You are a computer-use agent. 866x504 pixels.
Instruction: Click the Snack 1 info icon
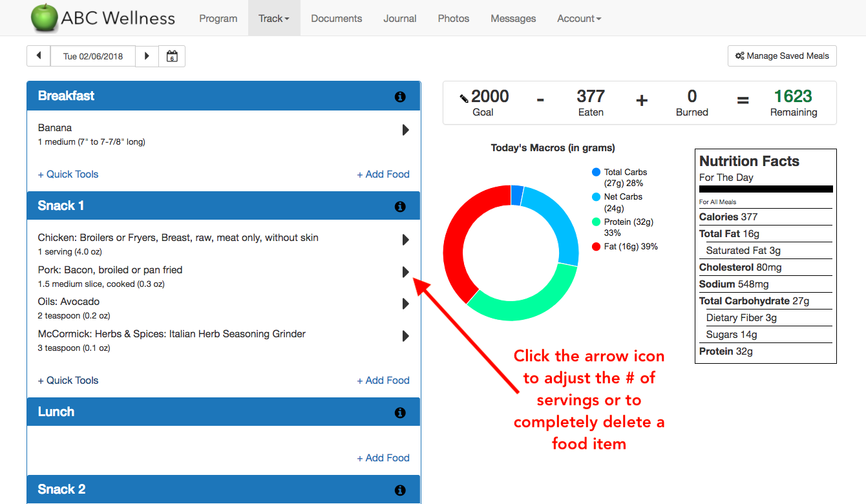(400, 207)
